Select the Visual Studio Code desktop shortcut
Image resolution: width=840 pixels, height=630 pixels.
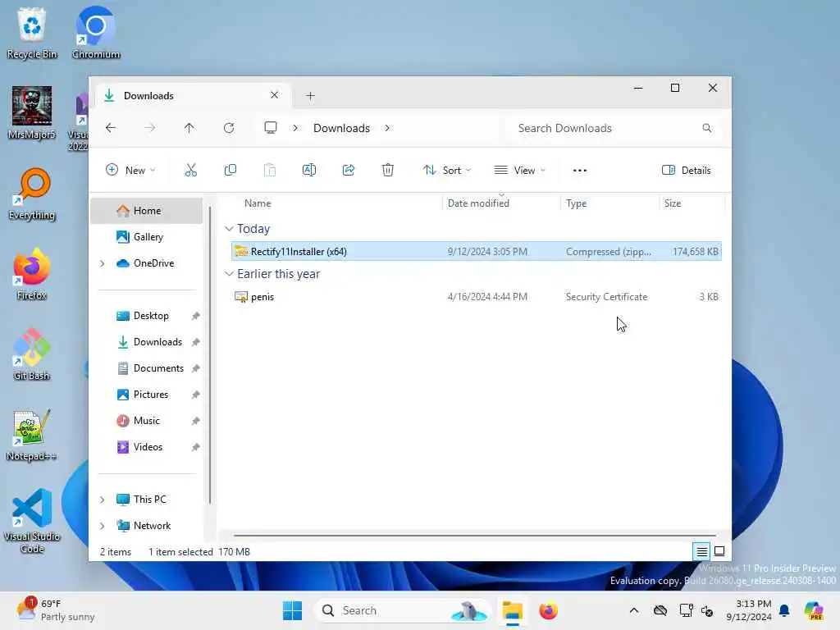32,521
